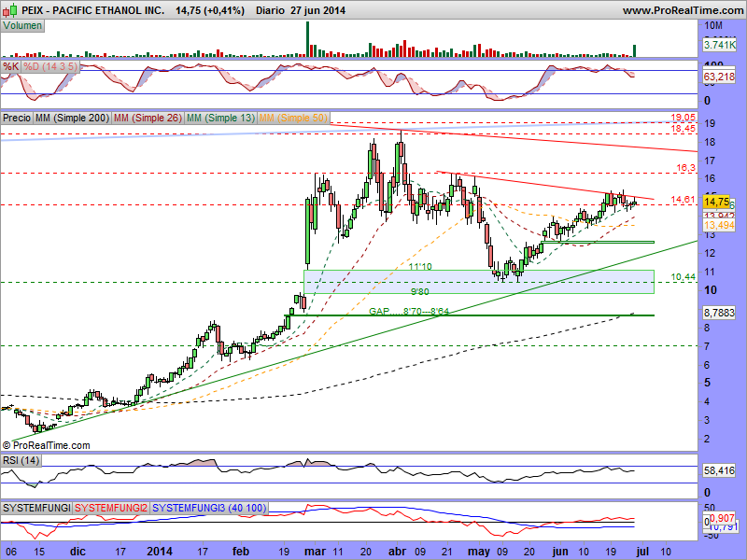Click the tallest green volume bar
This screenshot has width=747, height=560.
[x=307, y=39]
